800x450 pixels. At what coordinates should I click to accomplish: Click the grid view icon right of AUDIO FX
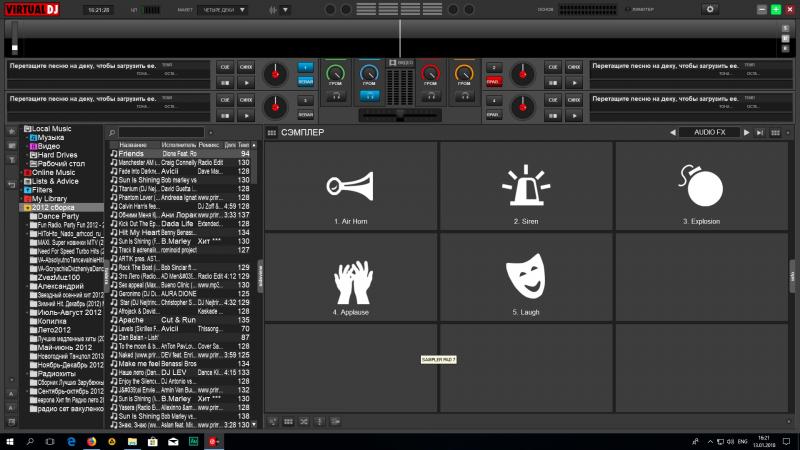(775, 132)
